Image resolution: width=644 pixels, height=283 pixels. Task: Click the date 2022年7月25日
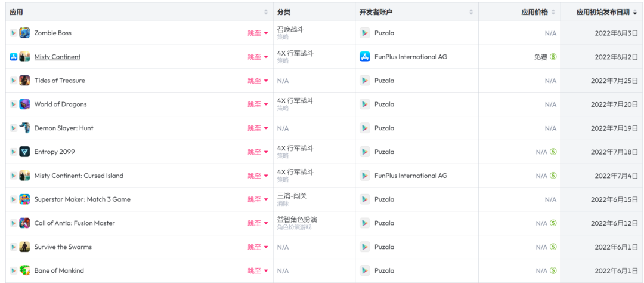[x=615, y=81]
